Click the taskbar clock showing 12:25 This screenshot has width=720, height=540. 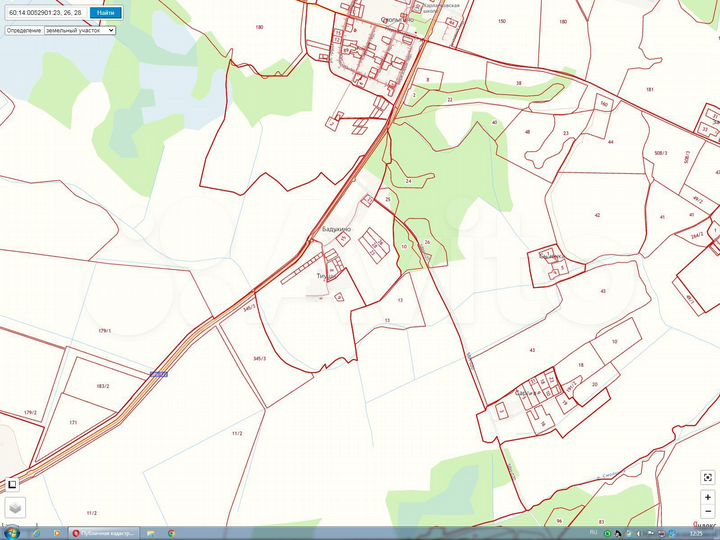[697, 533]
